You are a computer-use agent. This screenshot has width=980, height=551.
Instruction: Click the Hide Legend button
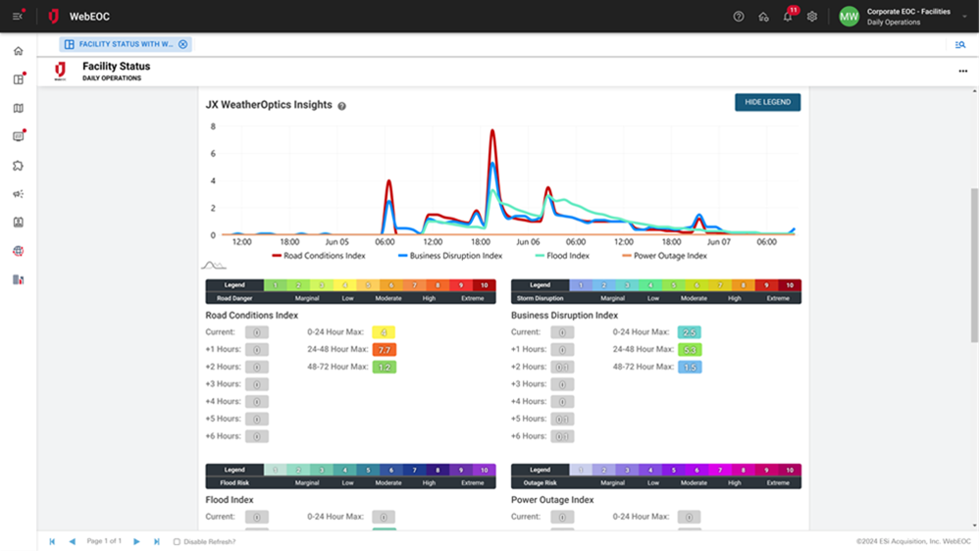(767, 102)
